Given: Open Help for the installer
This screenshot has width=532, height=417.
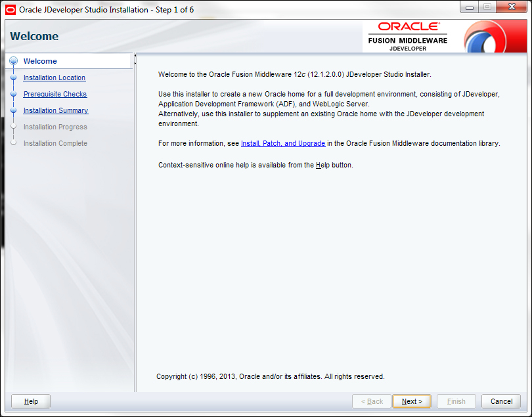Looking at the screenshot, I should [x=31, y=401].
